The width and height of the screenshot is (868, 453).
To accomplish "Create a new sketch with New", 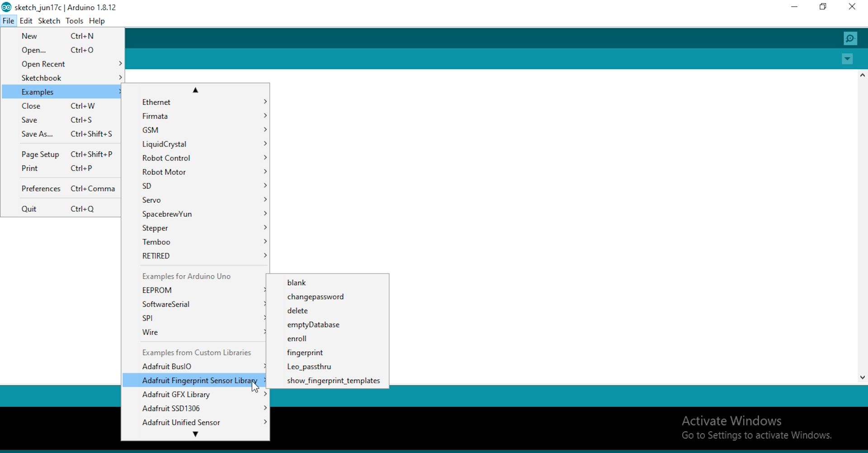I will (30, 36).
